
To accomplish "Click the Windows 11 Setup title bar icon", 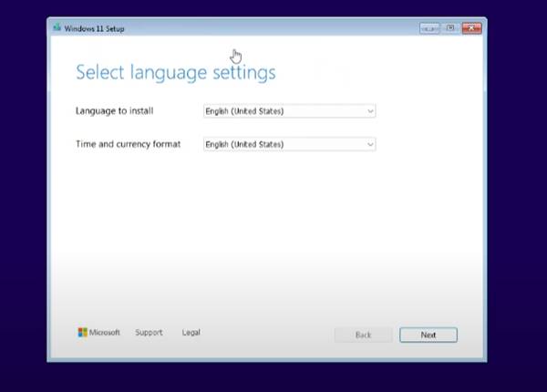I will (x=57, y=27).
